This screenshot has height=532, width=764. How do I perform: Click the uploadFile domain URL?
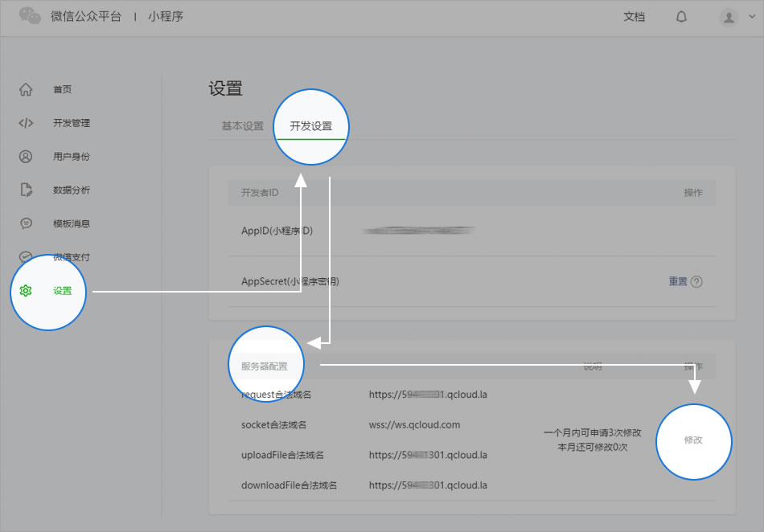pyautogui.click(x=428, y=455)
